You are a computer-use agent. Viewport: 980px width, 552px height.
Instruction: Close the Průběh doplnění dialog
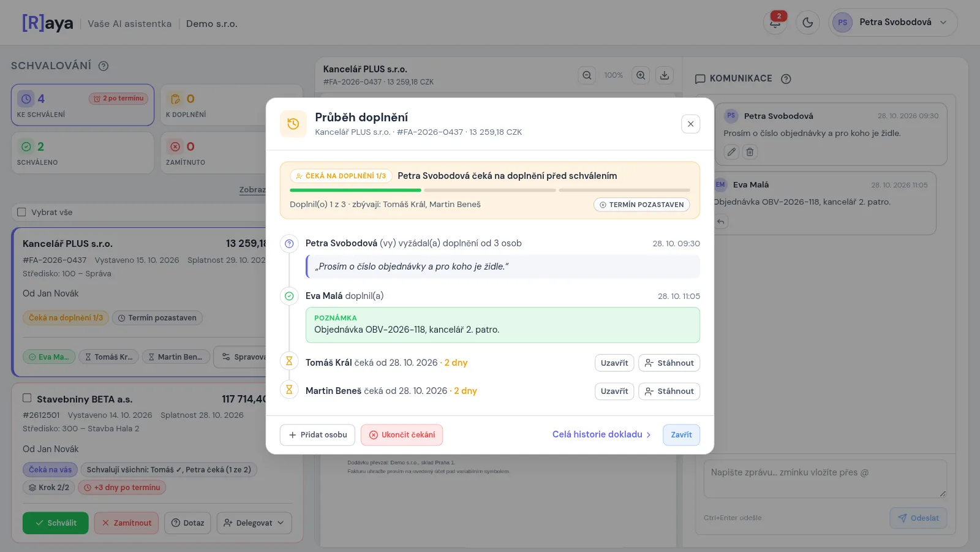pyautogui.click(x=690, y=124)
